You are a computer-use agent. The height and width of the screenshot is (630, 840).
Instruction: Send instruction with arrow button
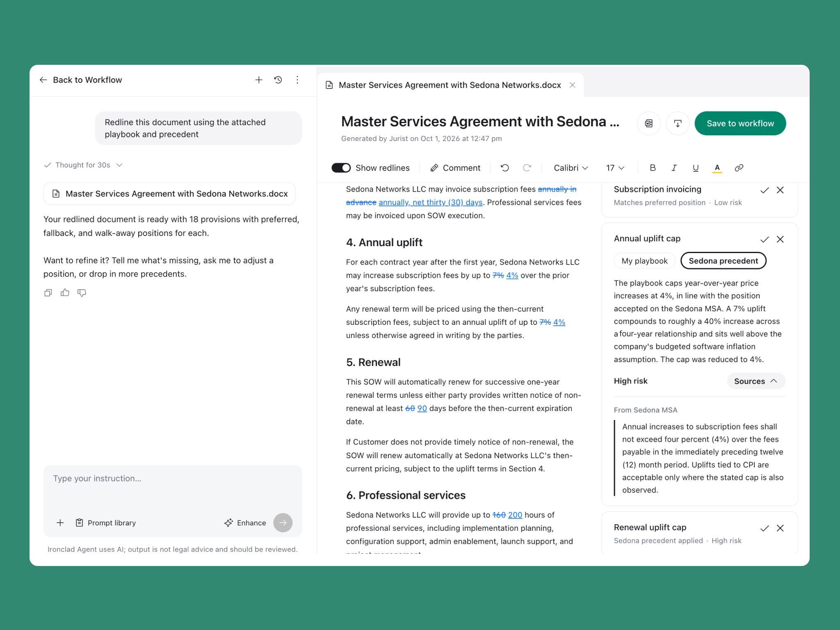283,523
